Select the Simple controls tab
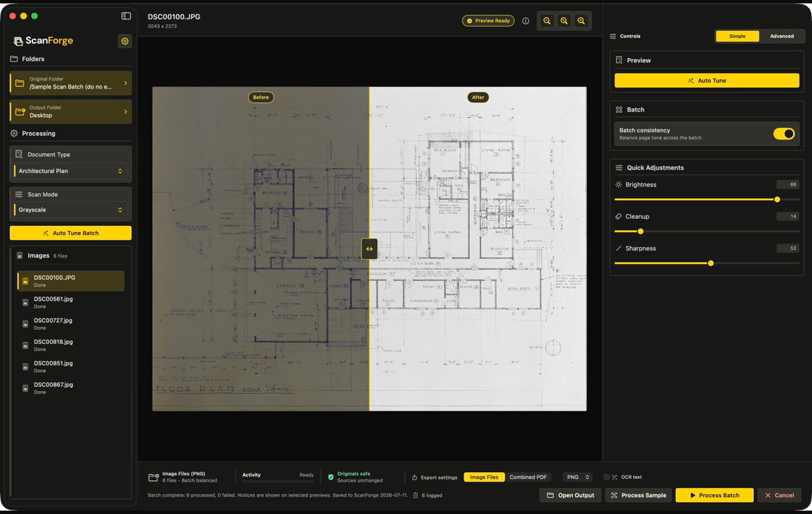 (738, 36)
